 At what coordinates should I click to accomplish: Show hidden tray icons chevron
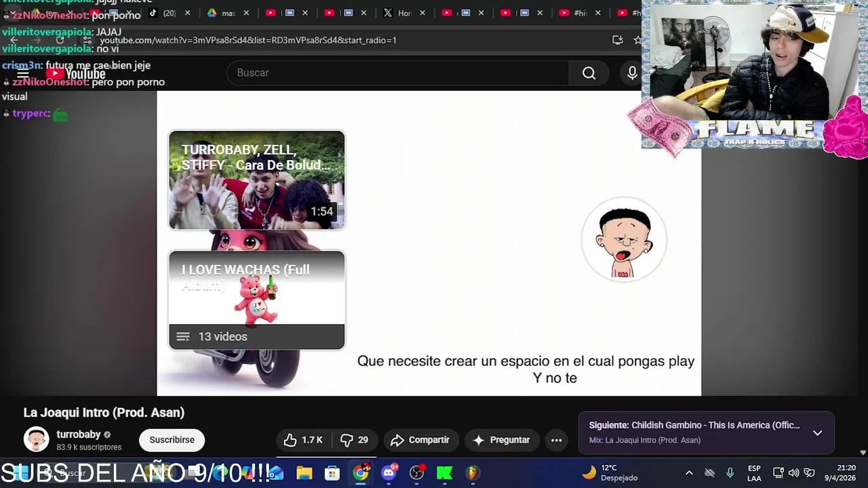pyautogui.click(x=689, y=472)
